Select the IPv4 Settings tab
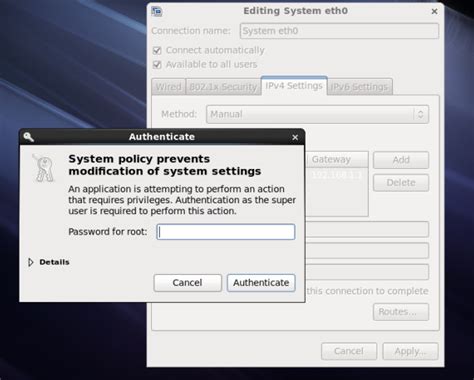474x380 pixels. coord(294,86)
